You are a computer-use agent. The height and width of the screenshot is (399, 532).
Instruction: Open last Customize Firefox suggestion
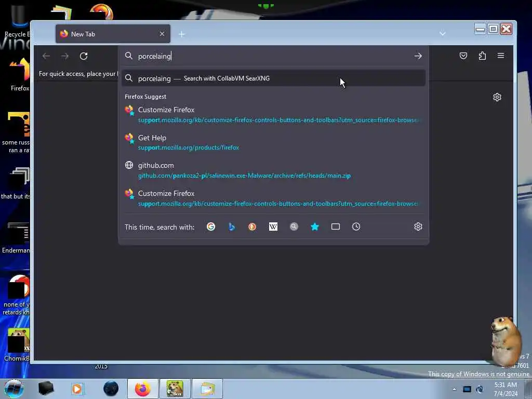[x=273, y=198]
